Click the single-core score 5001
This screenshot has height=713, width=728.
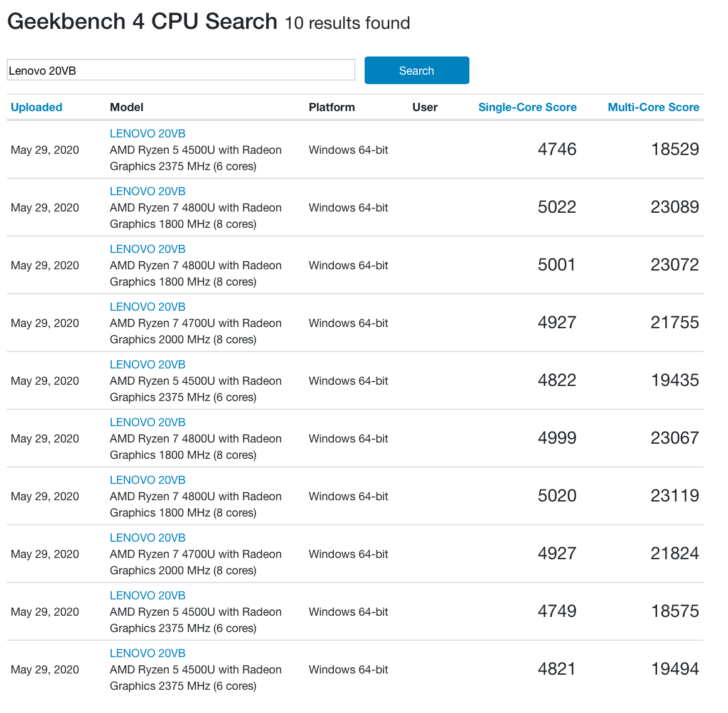coord(557,265)
